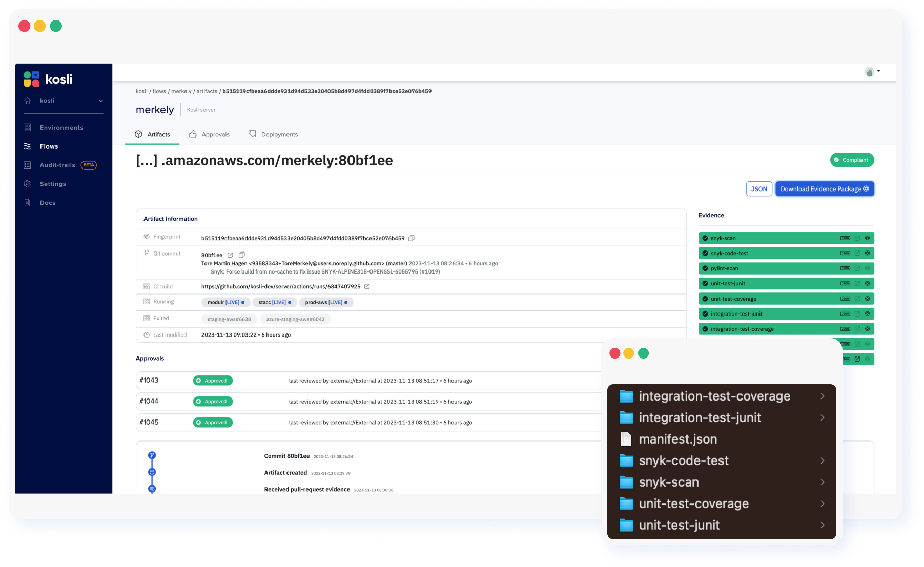This screenshot has width=924, height=567.
Task: Download integration-test-junit evidence icon
Action: 868,314
